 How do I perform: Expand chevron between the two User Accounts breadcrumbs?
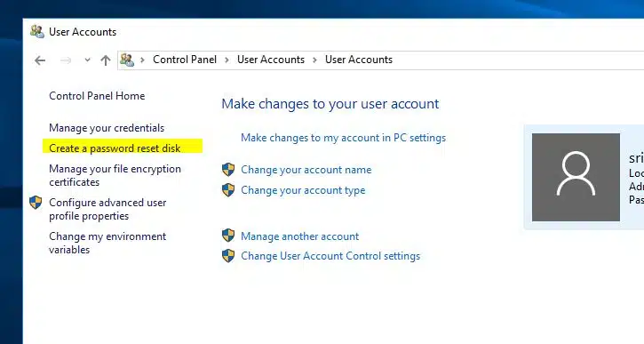pyautogui.click(x=314, y=60)
